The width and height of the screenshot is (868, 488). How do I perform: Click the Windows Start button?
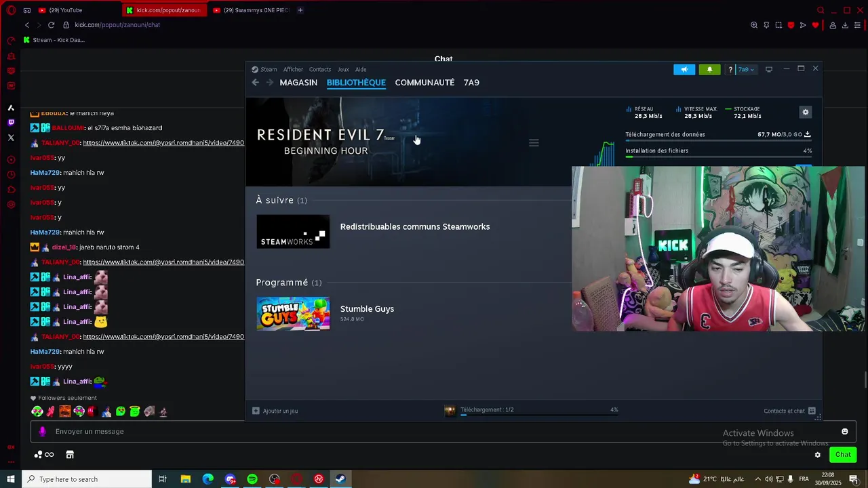tap(10, 479)
